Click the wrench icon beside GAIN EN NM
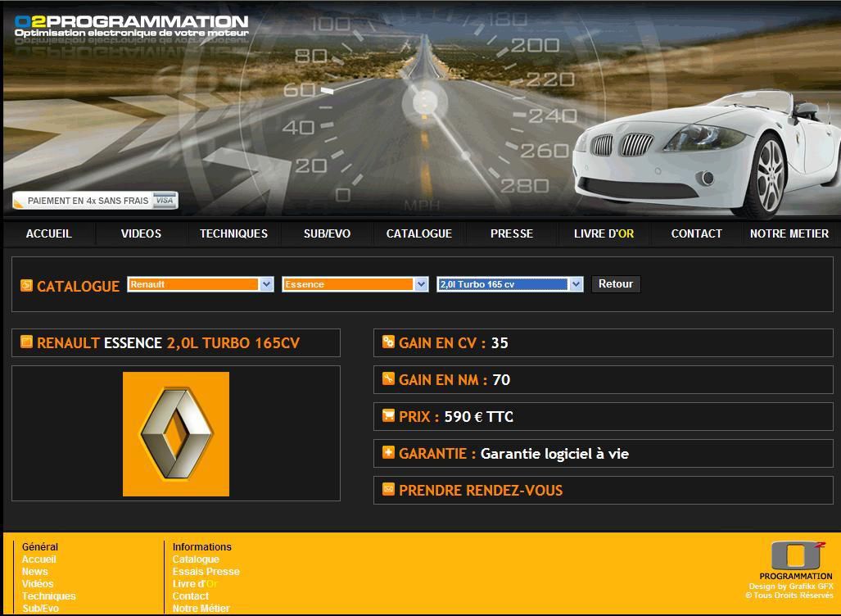Image resolution: width=841 pixels, height=616 pixels. point(388,378)
